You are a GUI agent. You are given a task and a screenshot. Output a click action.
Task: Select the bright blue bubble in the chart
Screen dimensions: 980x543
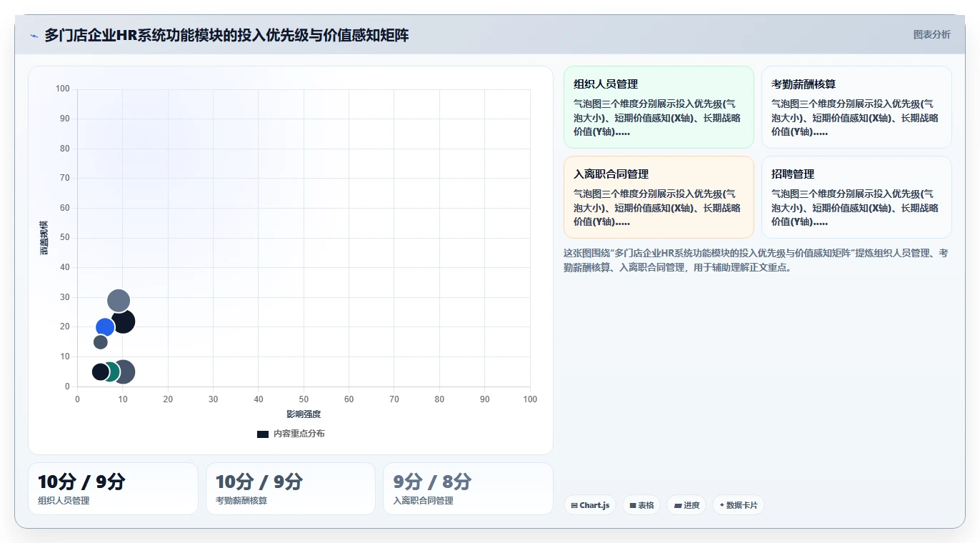[x=105, y=327]
